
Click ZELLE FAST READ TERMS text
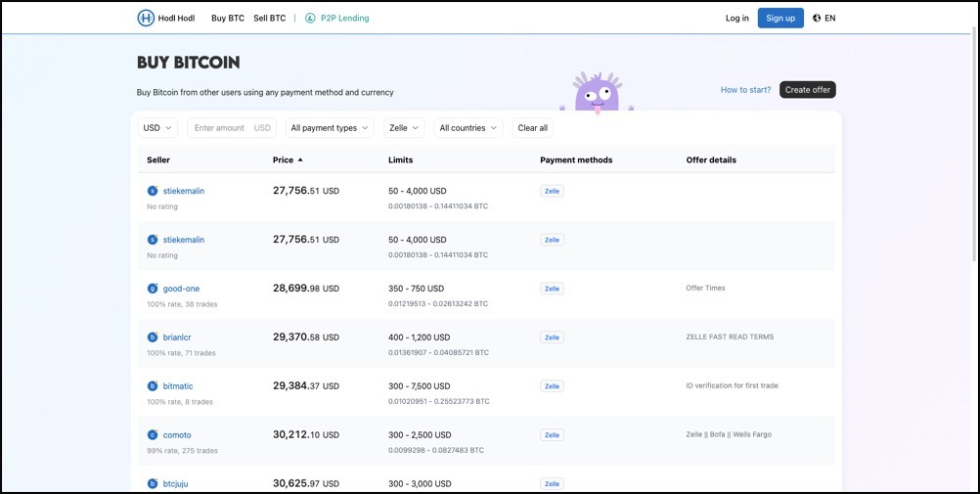[730, 337]
